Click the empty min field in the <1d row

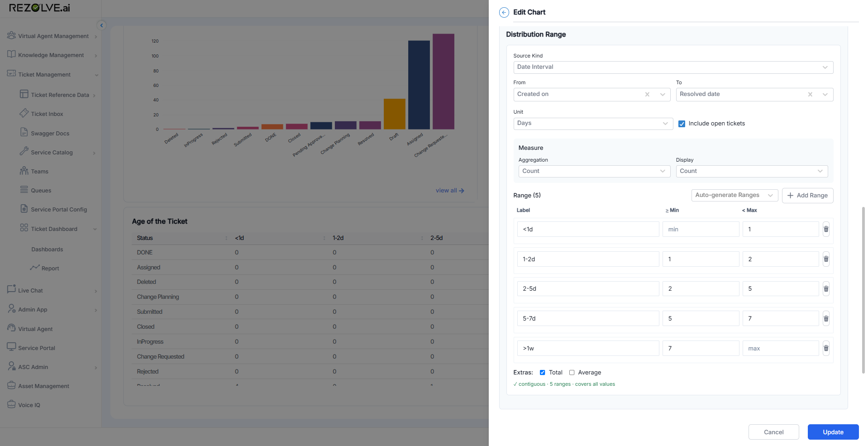pos(701,229)
